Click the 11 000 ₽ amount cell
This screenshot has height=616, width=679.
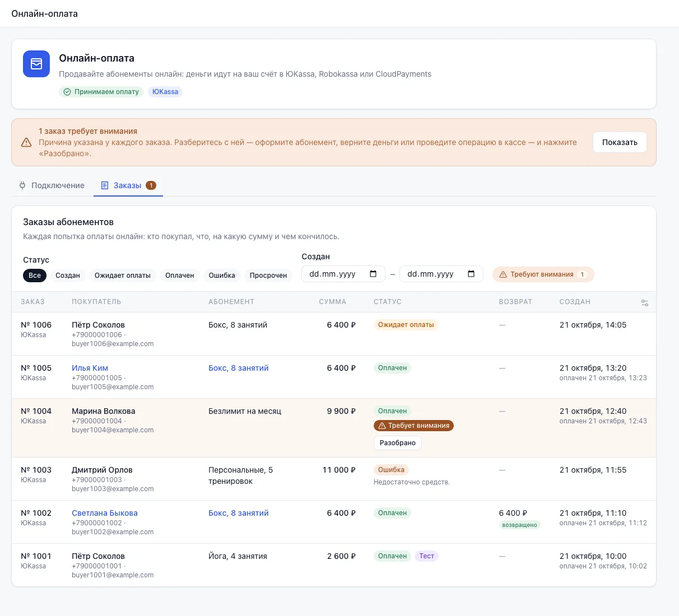click(339, 470)
